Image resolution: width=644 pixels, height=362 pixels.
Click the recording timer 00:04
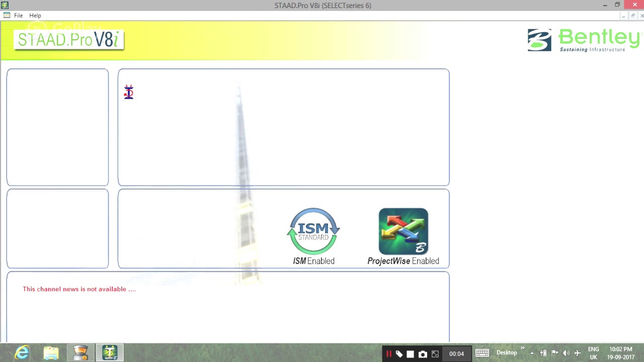point(456,354)
